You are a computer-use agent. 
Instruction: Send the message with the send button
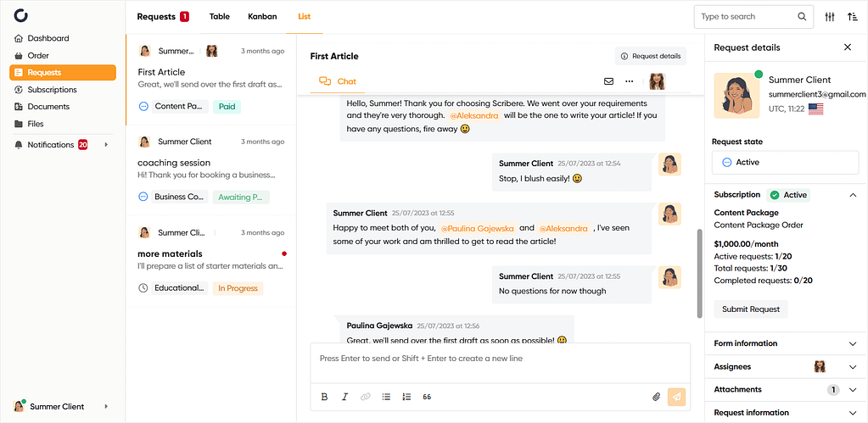(676, 397)
